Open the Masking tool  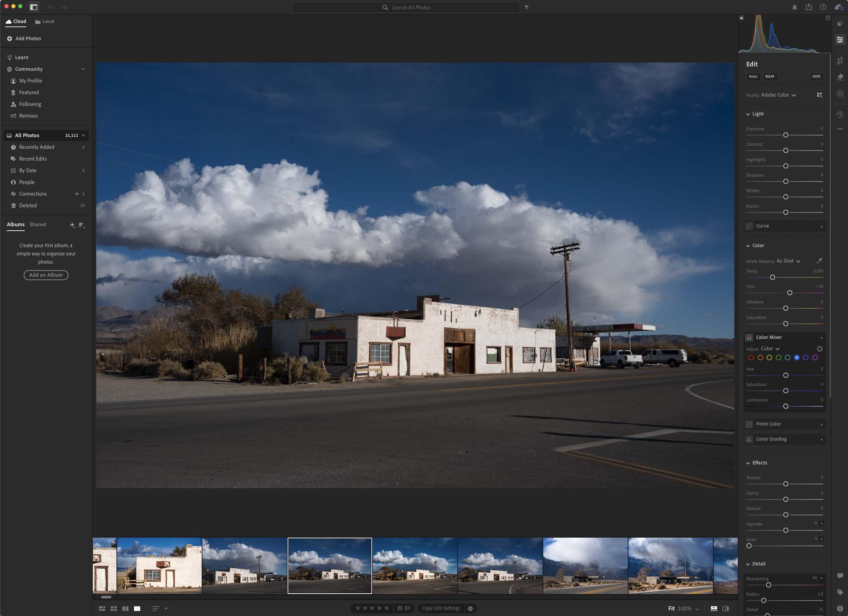(840, 94)
